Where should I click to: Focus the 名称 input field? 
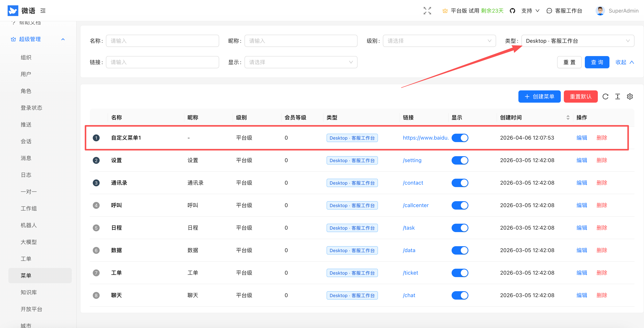pyautogui.click(x=162, y=41)
